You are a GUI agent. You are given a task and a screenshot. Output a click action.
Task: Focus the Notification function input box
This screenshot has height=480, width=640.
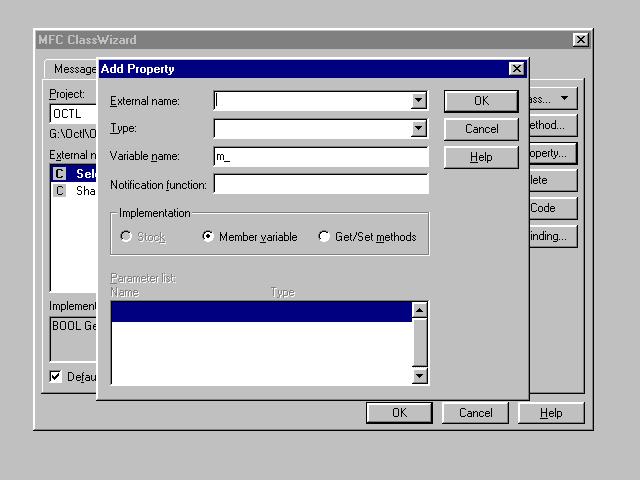click(320, 185)
